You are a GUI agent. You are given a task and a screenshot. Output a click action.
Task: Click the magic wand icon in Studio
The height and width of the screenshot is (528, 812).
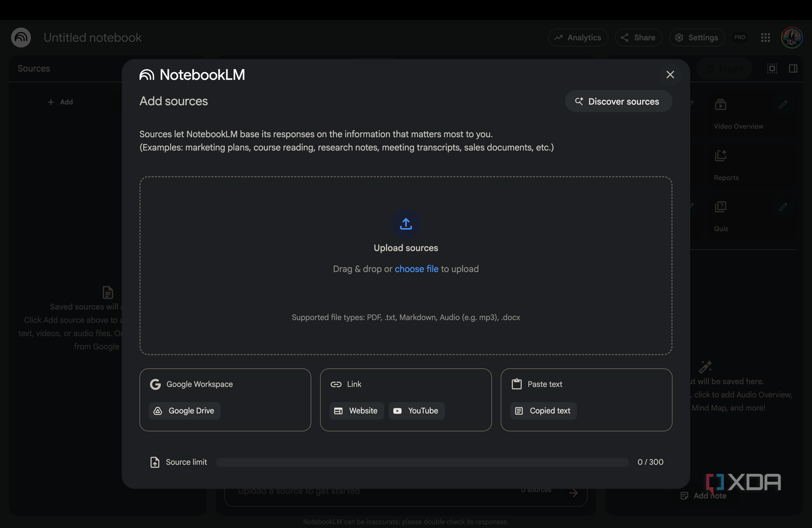(x=705, y=367)
